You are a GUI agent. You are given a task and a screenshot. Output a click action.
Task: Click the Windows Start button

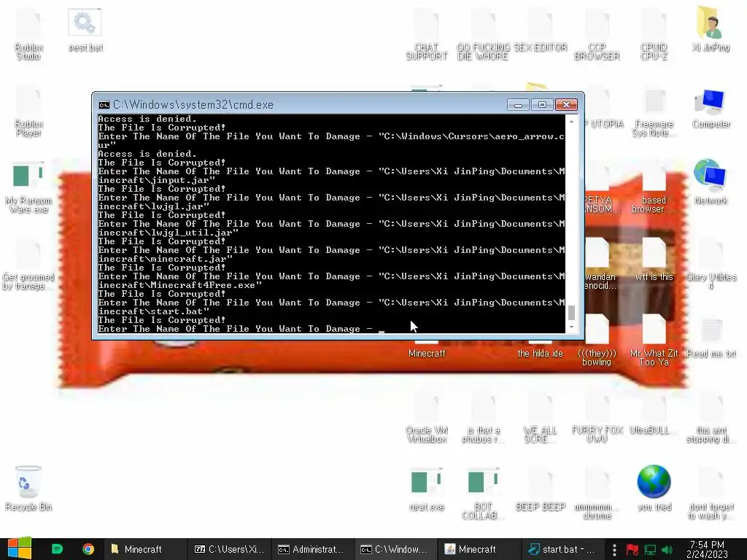(x=19, y=549)
